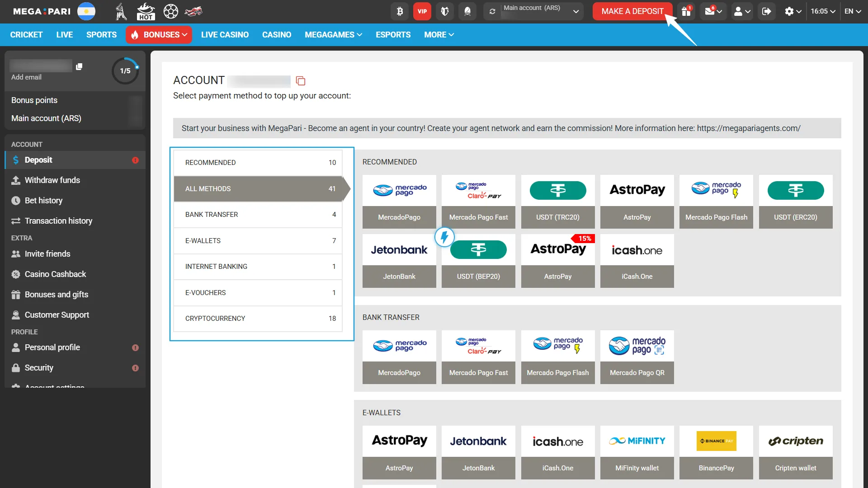The height and width of the screenshot is (488, 868).
Task: Choose Mercado Pago QR payment method
Action: tap(637, 357)
